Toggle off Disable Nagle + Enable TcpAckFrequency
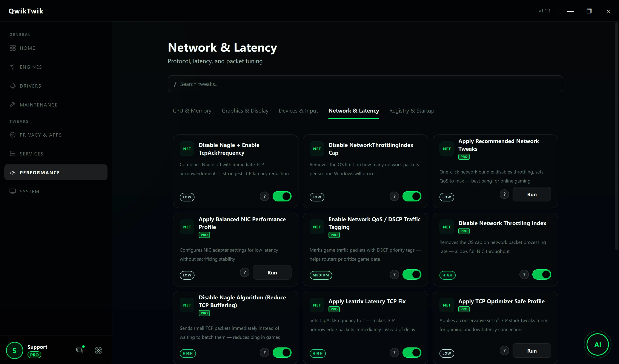The height and width of the screenshot is (364, 619). 282,196
